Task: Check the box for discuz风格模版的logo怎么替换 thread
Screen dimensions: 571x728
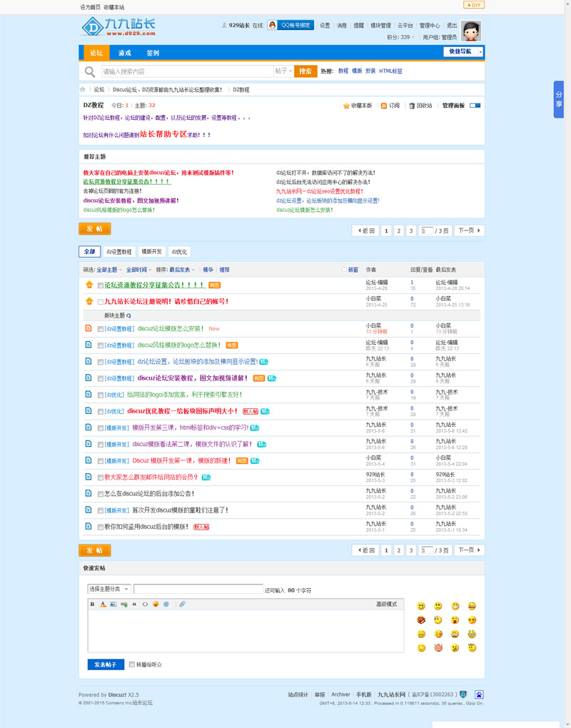Action: point(100,345)
